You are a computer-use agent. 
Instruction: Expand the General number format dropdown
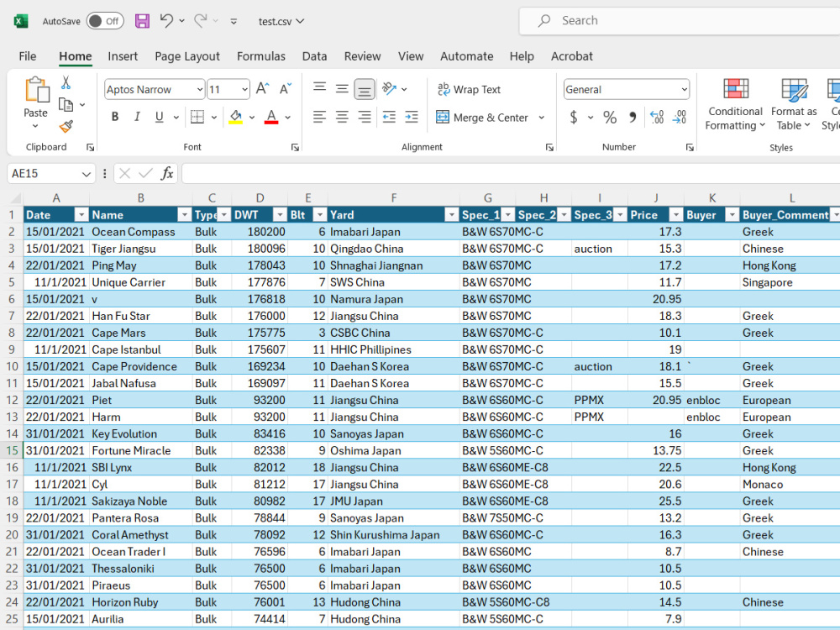click(684, 90)
